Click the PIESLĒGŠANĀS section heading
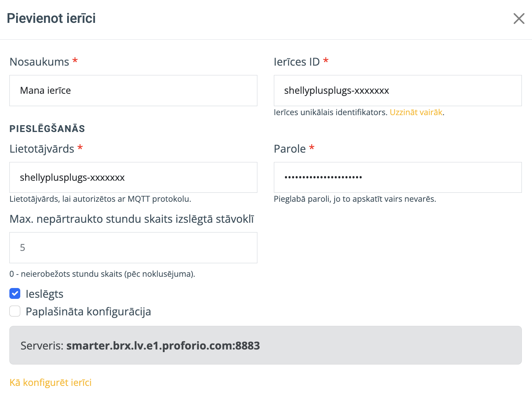This screenshot has width=532, height=402. tap(47, 129)
